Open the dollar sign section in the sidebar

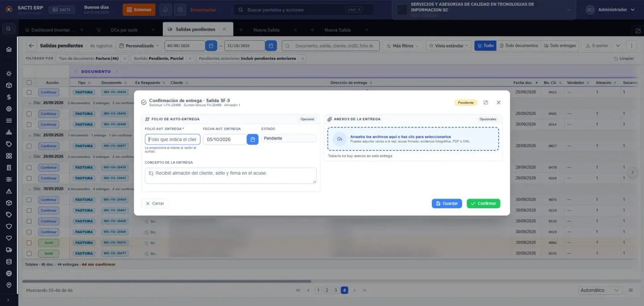pyautogui.click(x=9, y=97)
